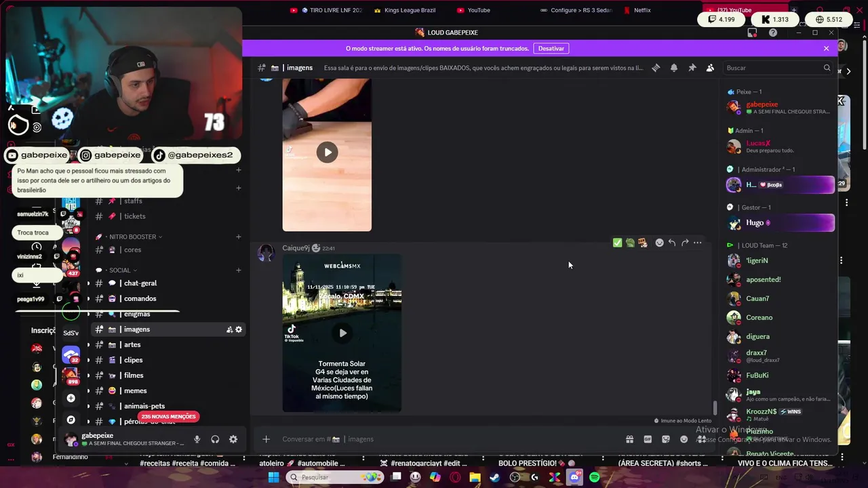Open the server with 898 badge in server list
Screen dimensions: 868x488
point(71,375)
